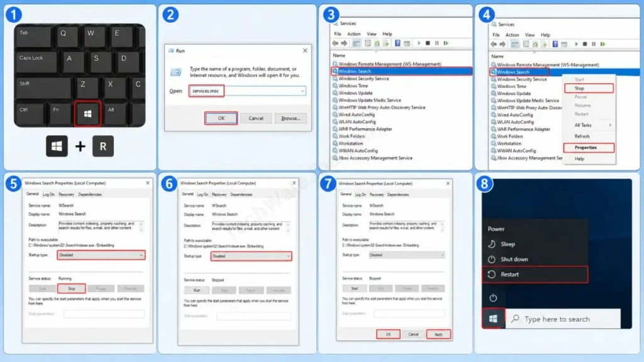Click Export List icon in step 3 Services toolbar

[x=386, y=43]
